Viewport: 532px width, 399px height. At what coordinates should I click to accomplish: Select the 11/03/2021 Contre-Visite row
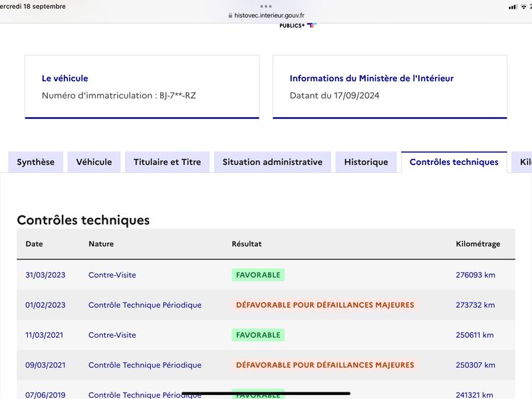pyautogui.click(x=266, y=335)
